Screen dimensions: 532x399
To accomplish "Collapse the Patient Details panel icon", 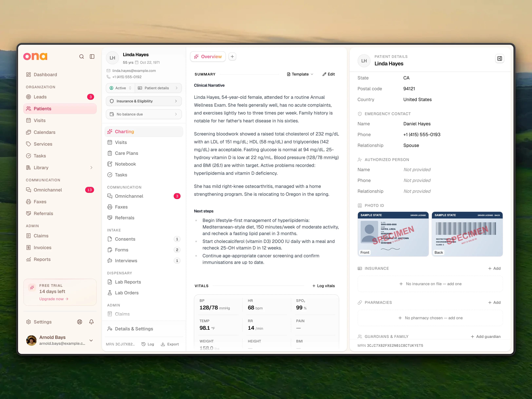I will point(500,58).
